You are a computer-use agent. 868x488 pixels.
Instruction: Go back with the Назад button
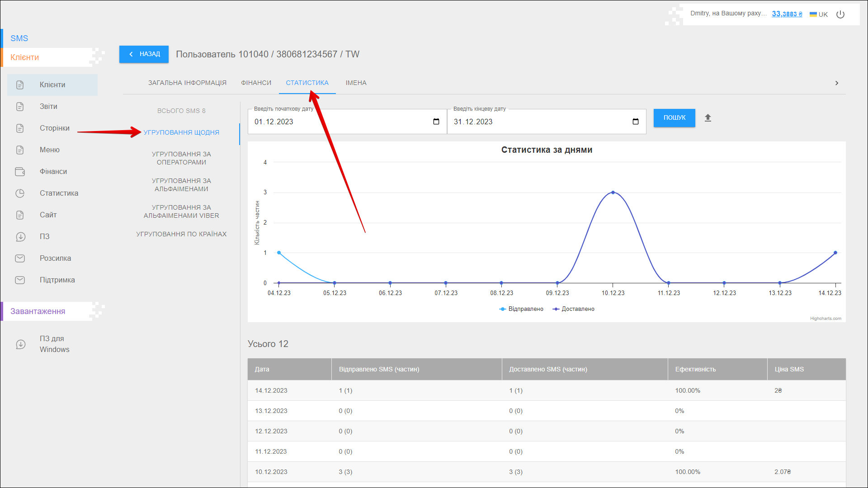144,54
